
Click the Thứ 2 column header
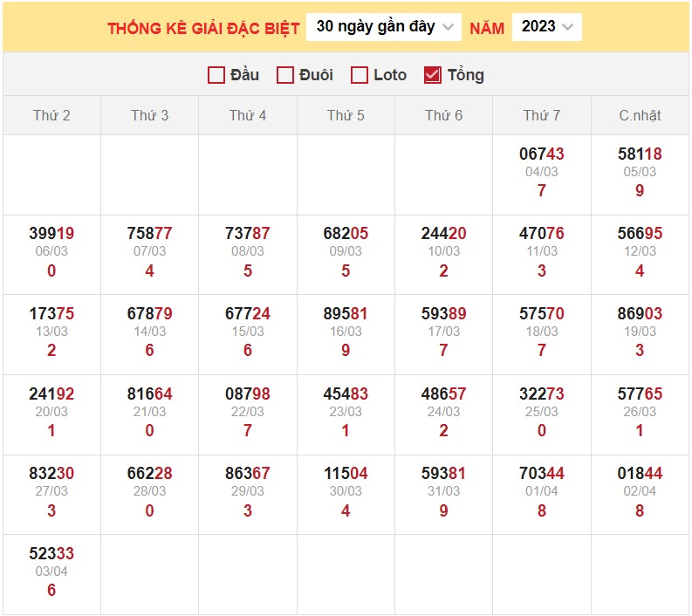pos(51,115)
